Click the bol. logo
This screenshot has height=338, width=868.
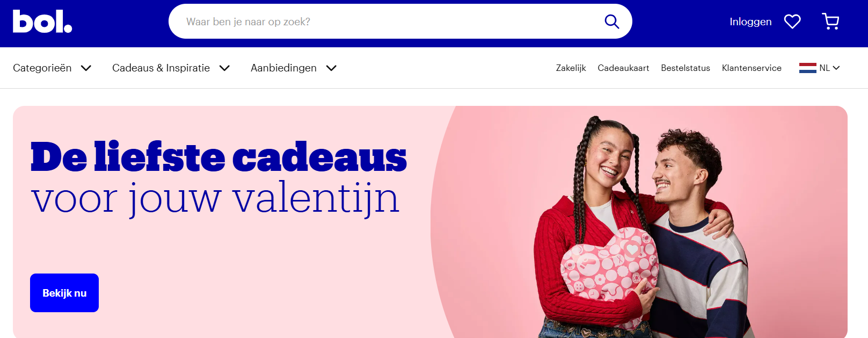pyautogui.click(x=42, y=21)
